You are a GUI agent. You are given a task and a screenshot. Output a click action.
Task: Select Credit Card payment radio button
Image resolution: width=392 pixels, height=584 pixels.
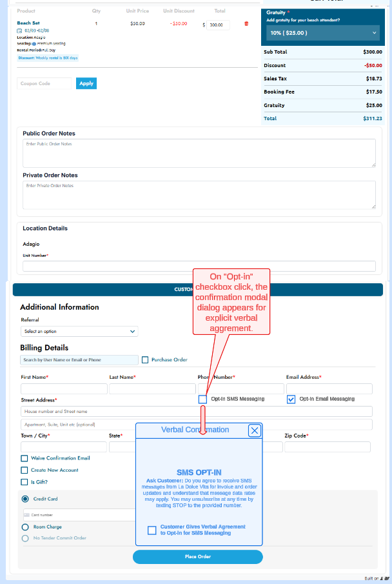[x=25, y=499]
